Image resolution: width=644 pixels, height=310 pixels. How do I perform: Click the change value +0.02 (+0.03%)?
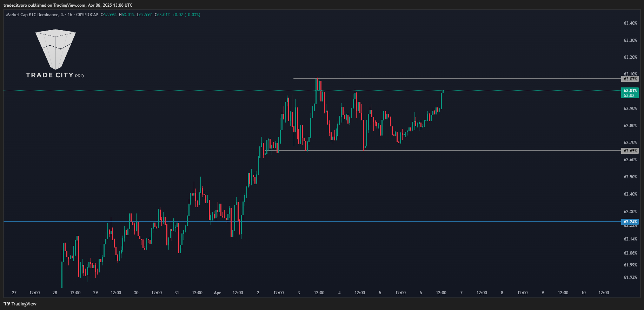[186, 15]
